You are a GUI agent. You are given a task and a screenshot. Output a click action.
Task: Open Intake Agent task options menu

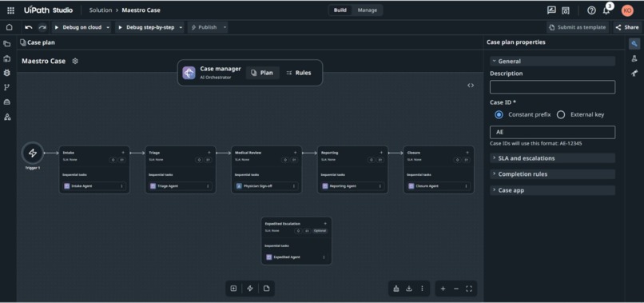point(121,186)
